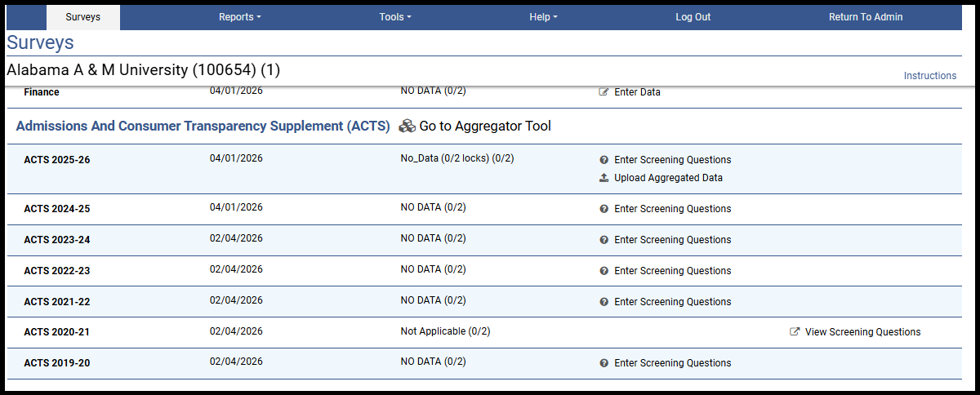Click the upload icon for Aggregated Data
This screenshot has width=980, height=395.
point(604,178)
